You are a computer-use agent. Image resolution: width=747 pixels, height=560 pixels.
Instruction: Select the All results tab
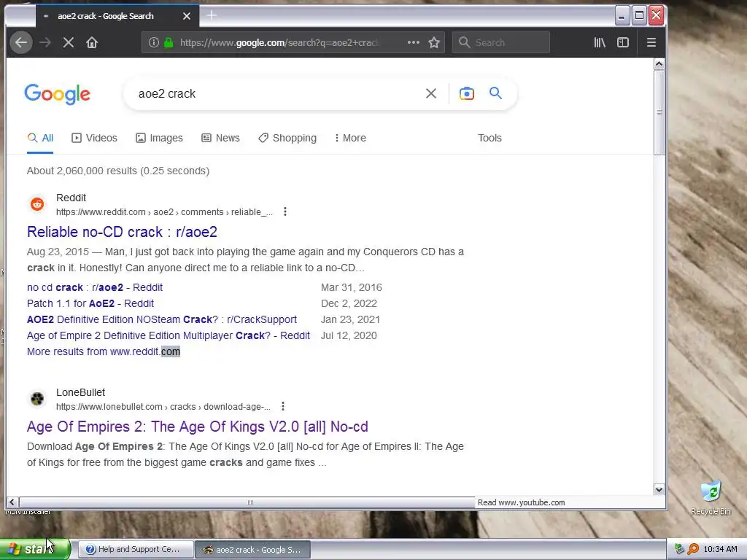click(40, 138)
